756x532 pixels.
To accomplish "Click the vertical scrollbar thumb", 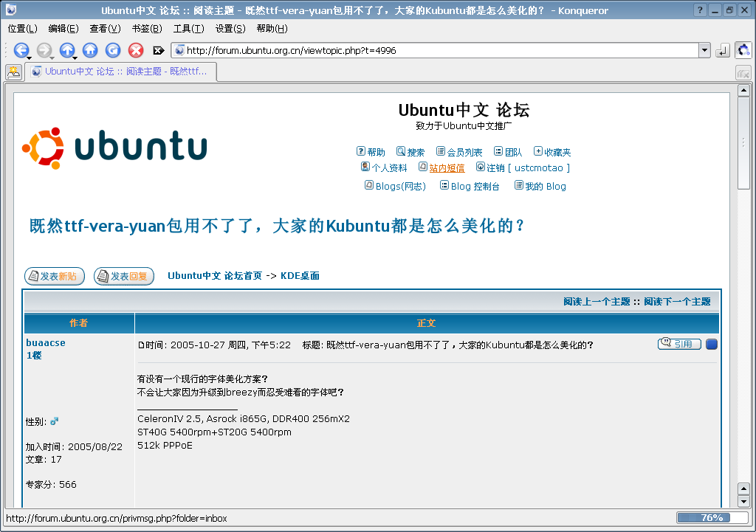I will click(x=743, y=144).
